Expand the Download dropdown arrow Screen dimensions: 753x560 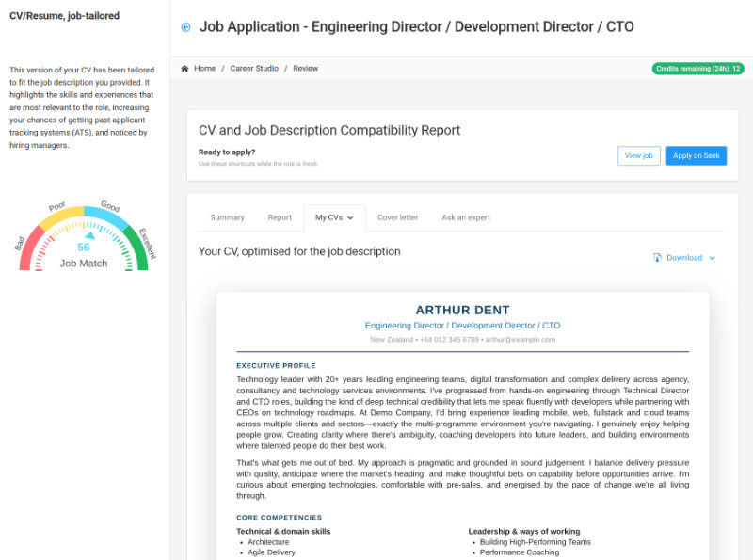(713, 258)
